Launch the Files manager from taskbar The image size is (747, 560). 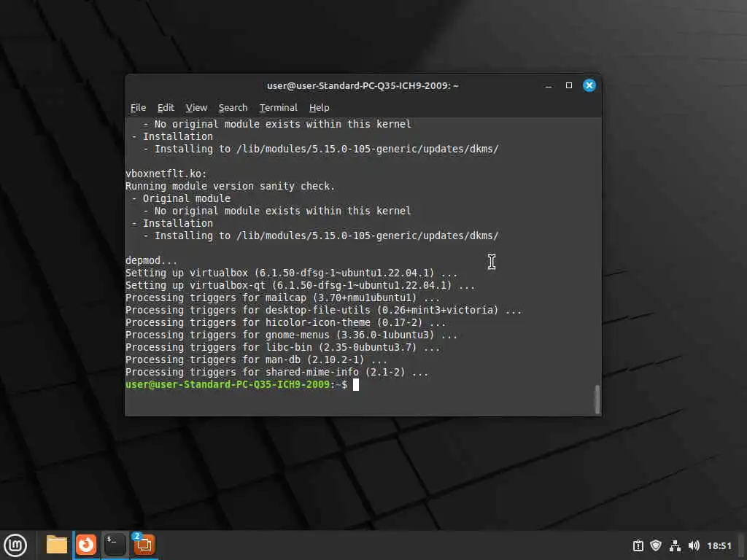coord(57,545)
